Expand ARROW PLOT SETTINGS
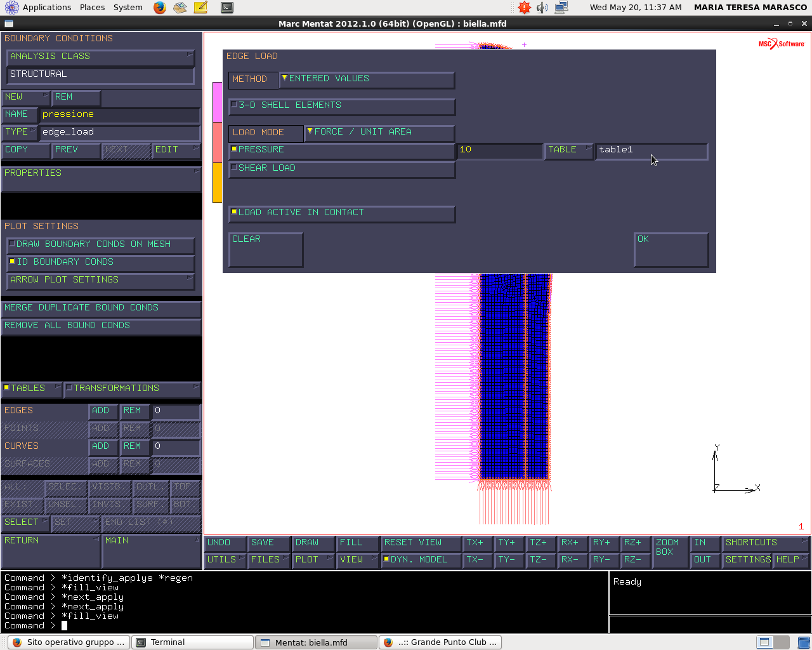Viewport: 812px width, 650px height. (x=101, y=281)
